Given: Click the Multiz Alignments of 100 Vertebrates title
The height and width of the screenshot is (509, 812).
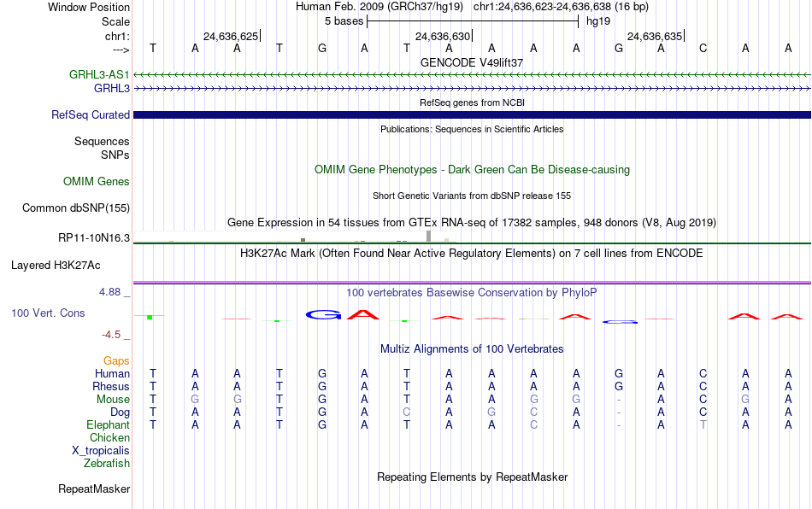Looking at the screenshot, I should click(x=472, y=349).
